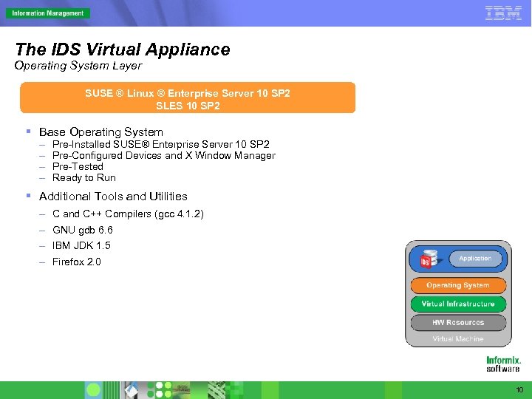Screen dimensions: 532x399
Task: Click 'Pre-Configured Devices and X Window Manager' line
Action: pyautogui.click(x=164, y=156)
